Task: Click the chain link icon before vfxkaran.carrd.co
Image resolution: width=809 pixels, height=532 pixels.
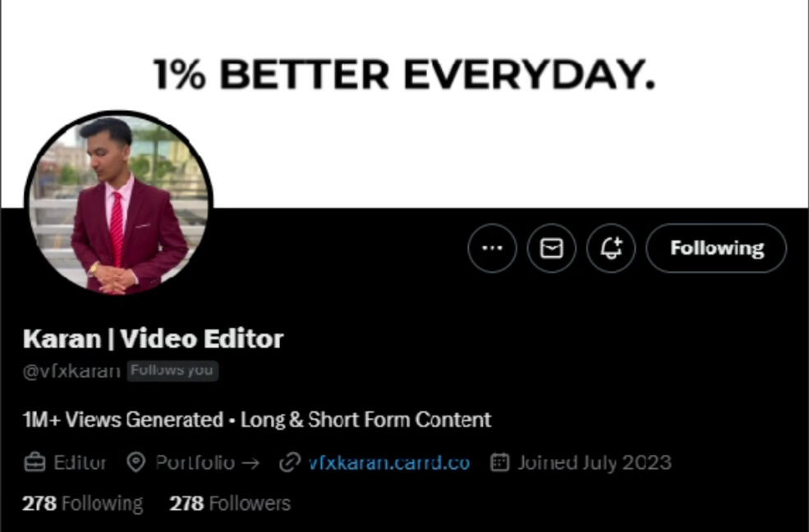Action: (289, 462)
